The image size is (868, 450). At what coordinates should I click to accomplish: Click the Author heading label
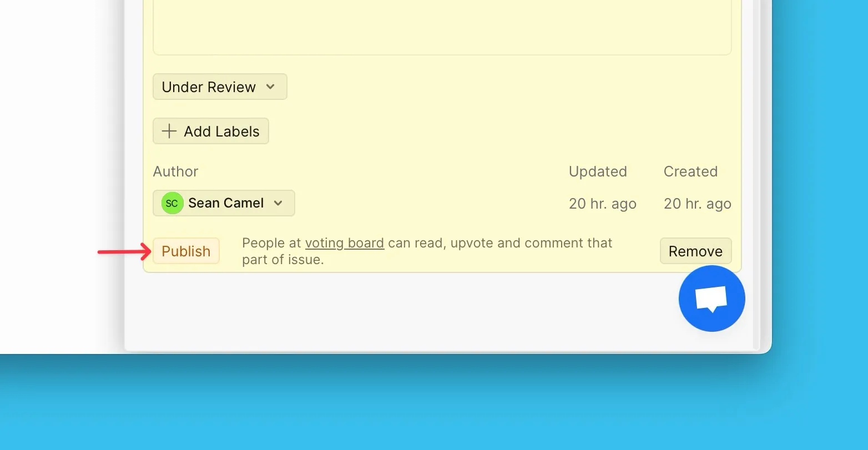pyautogui.click(x=175, y=171)
